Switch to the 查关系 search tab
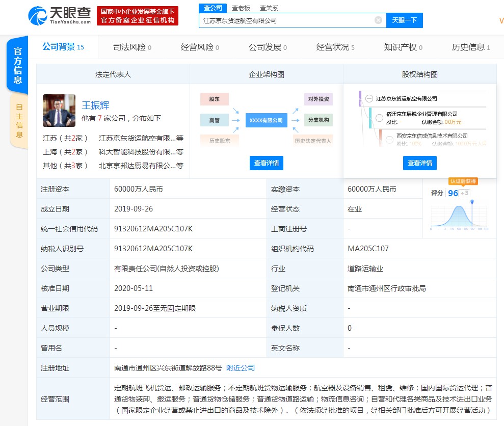Viewport: 504px width, 426px height. 269,8
